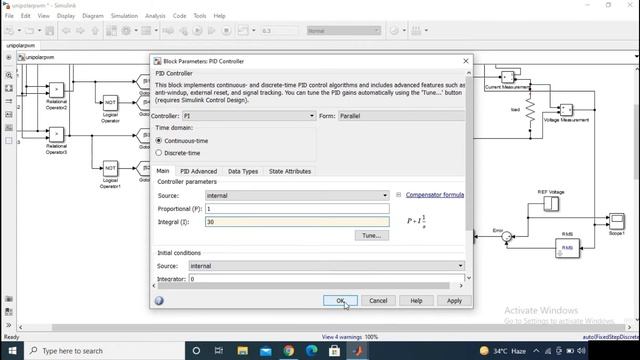Click the Save model toolbar icon
This screenshot has width=640, height=360.
click(x=50, y=31)
